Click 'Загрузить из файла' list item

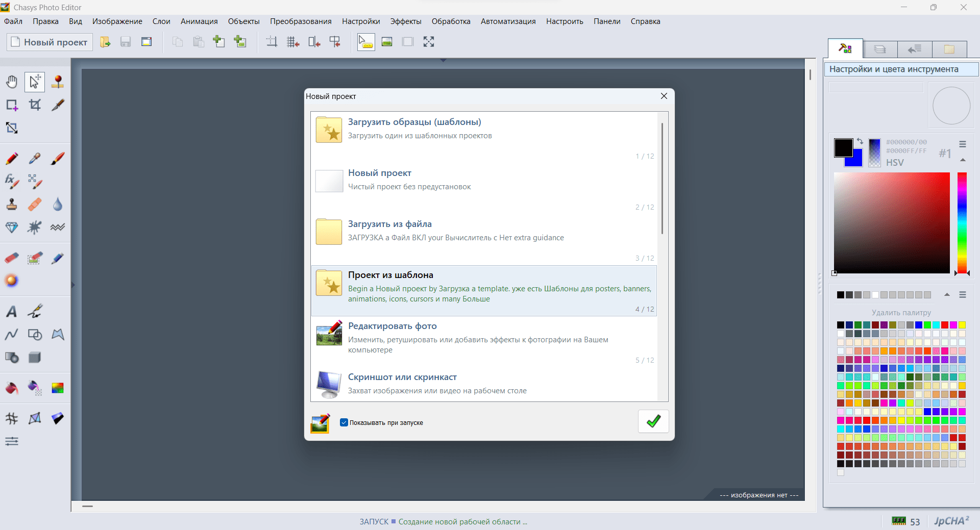click(484, 240)
